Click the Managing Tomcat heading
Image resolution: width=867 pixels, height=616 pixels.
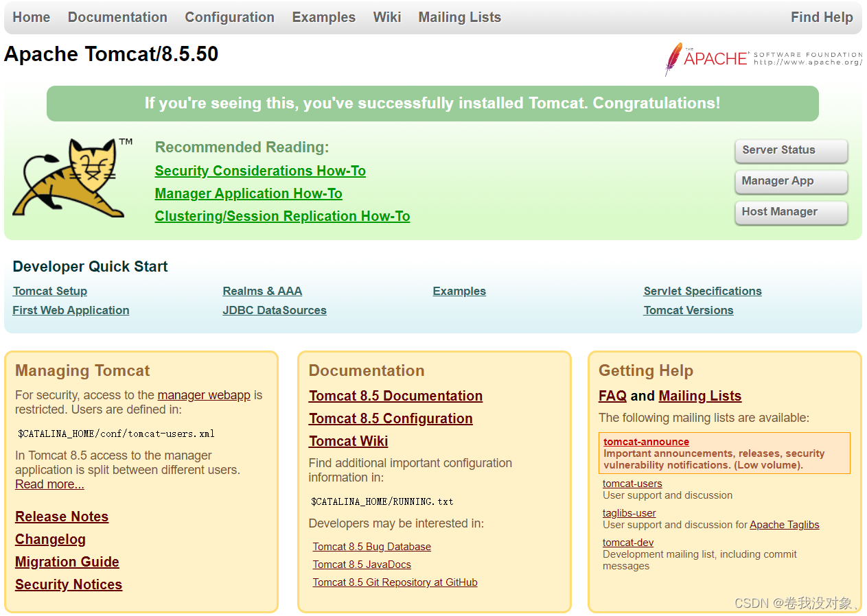[x=82, y=370]
